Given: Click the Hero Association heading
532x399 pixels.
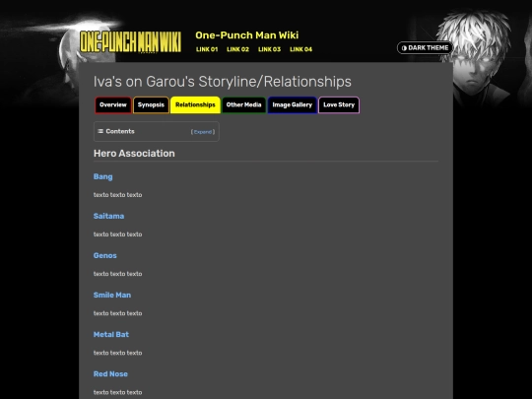Looking at the screenshot, I should click(x=134, y=154).
